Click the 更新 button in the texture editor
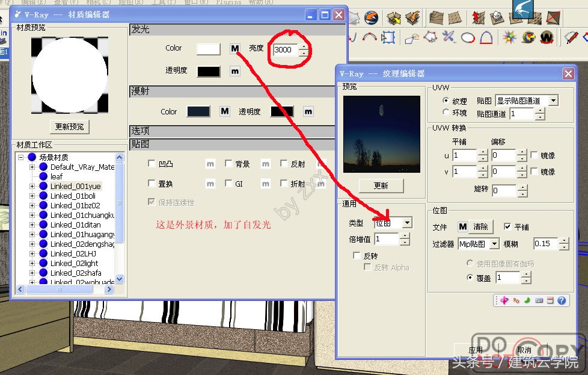Image resolution: width=588 pixels, height=375 pixels. [x=381, y=187]
